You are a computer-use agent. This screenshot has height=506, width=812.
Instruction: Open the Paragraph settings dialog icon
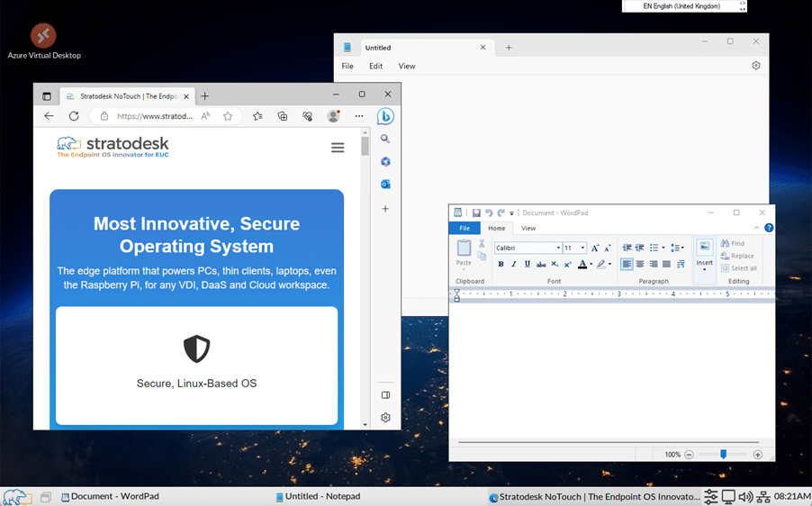pos(681,264)
